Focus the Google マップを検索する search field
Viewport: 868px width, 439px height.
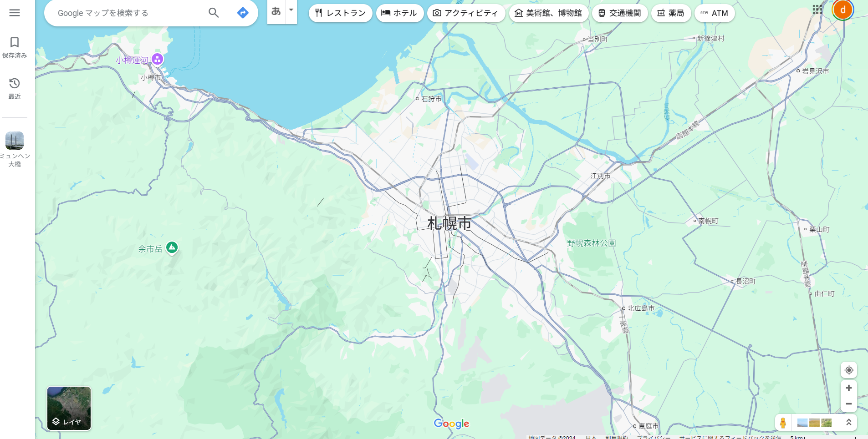click(x=128, y=13)
